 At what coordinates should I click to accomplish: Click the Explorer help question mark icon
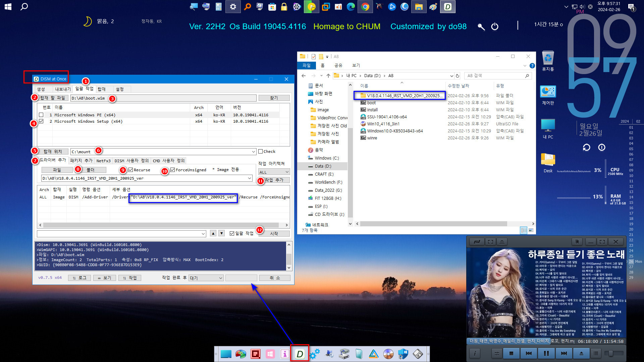point(532,66)
